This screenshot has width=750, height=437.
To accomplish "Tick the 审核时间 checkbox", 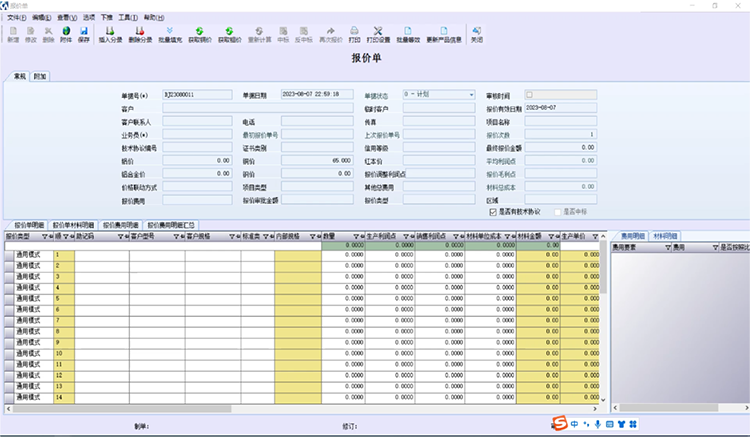I will (x=529, y=95).
